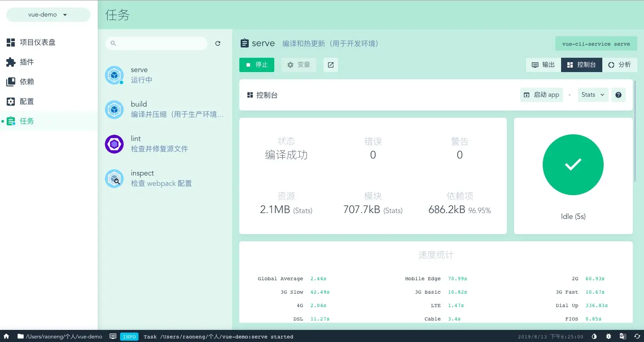
Task: Open the project manager home icon
Action: (6, 336)
